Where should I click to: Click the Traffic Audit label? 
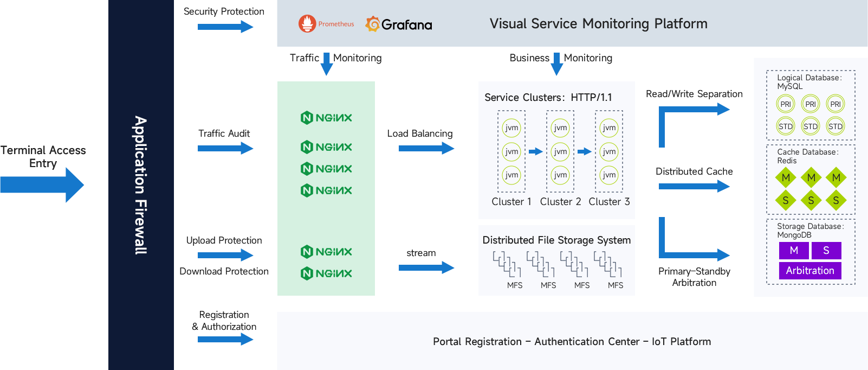click(x=224, y=133)
